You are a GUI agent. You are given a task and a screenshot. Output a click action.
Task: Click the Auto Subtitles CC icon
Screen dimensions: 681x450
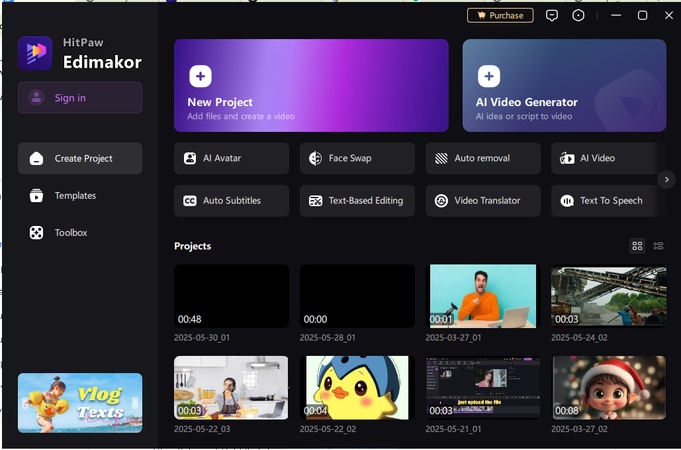190,201
